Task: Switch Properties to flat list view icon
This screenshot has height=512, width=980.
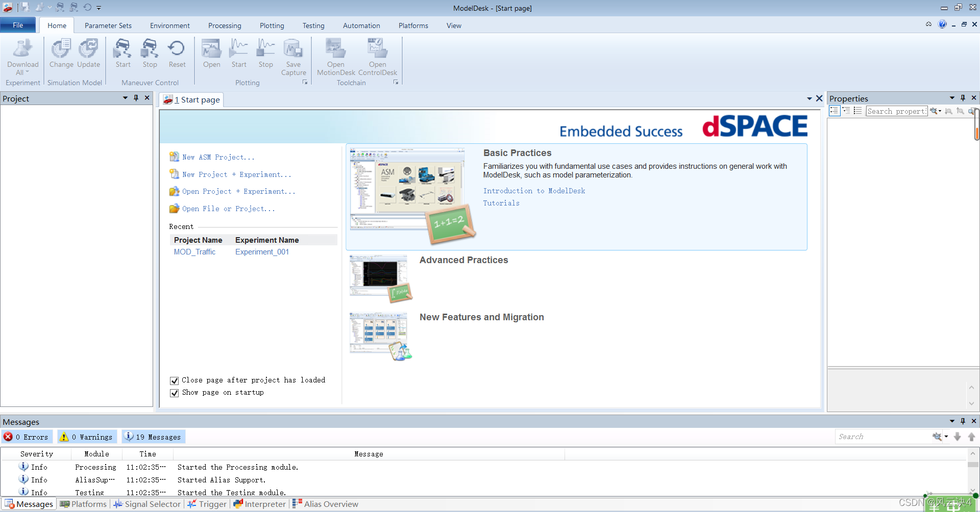Action: coord(857,111)
